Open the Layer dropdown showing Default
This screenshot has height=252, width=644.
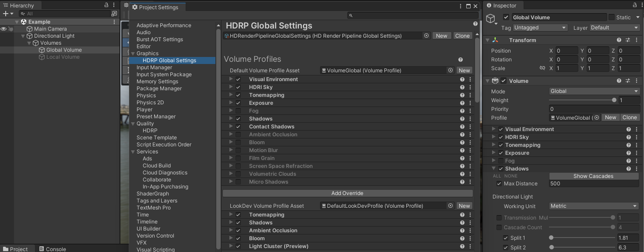615,28
